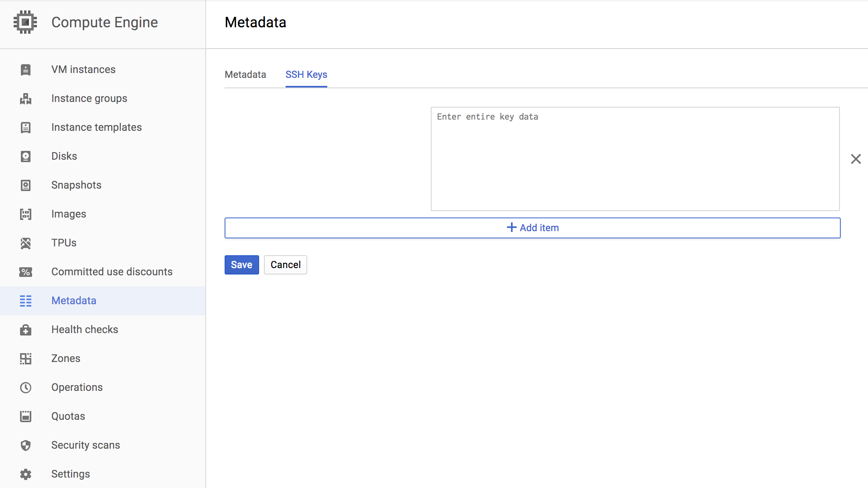Viewport: 868px width, 488px height.
Task: Focus the Enter entire key data field
Action: (x=635, y=159)
